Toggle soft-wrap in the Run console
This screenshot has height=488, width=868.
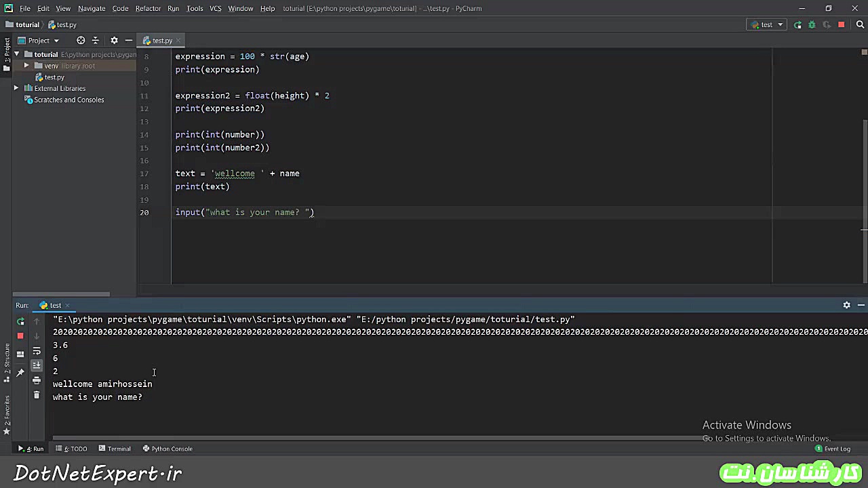pos(37,351)
